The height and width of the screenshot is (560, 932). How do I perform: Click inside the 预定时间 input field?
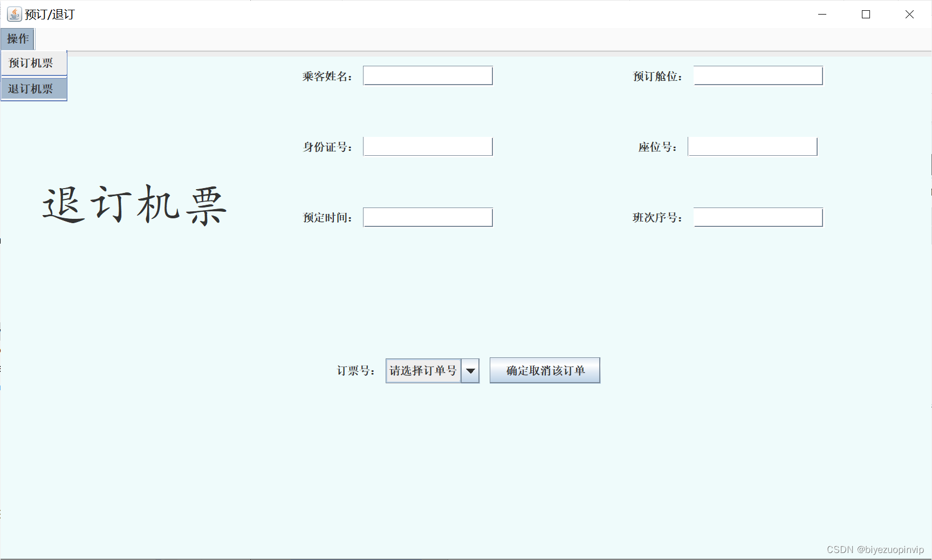click(x=427, y=217)
